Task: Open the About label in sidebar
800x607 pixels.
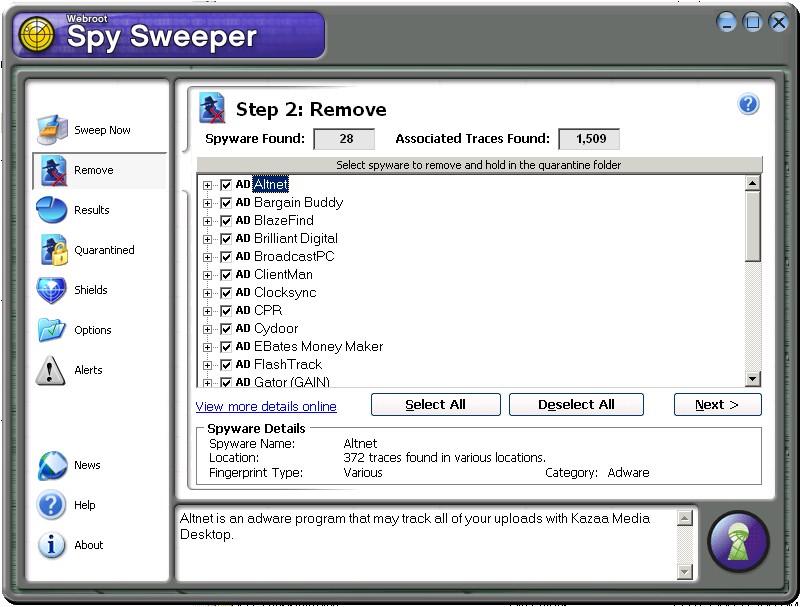Action: pos(89,545)
